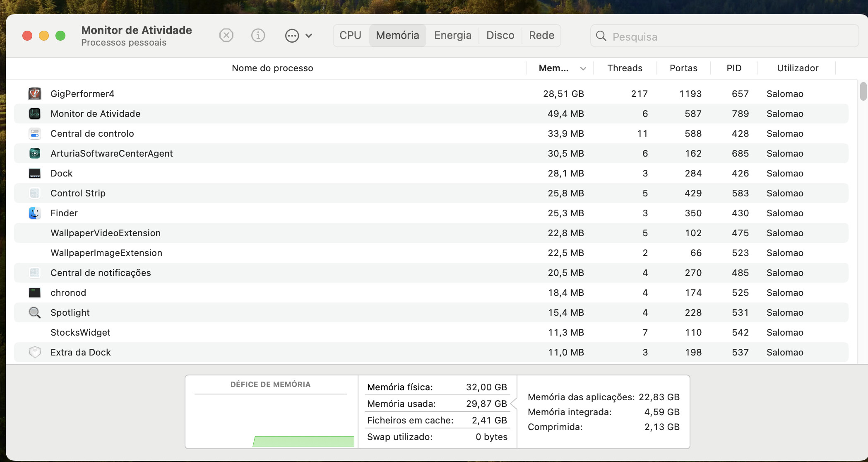Click the Dock process icon

(35, 173)
